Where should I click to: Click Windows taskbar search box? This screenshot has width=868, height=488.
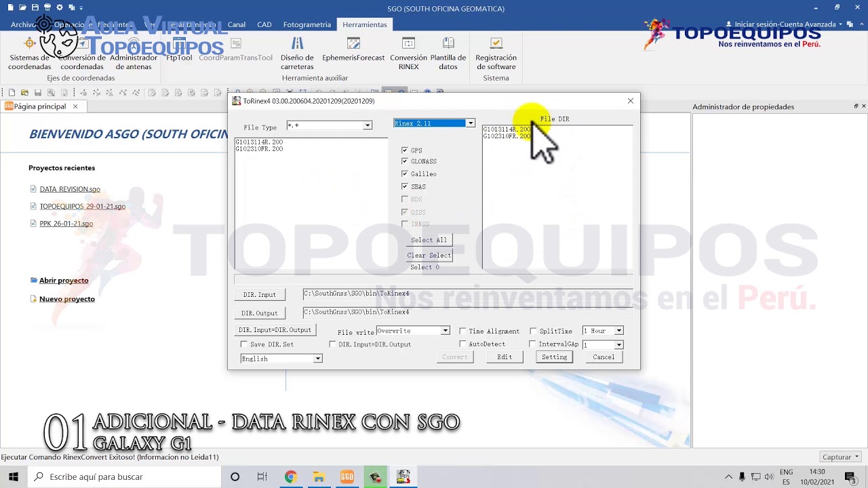(x=124, y=476)
